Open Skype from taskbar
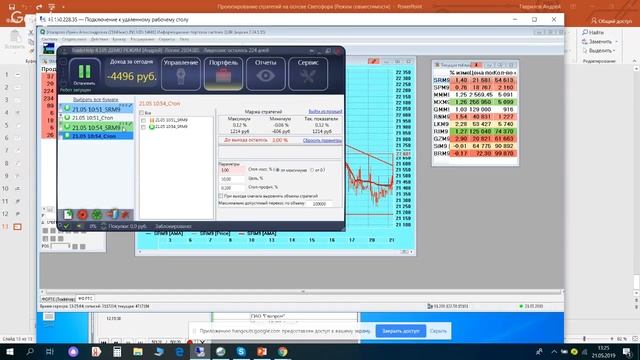This screenshot has height=360, width=640. (241, 351)
